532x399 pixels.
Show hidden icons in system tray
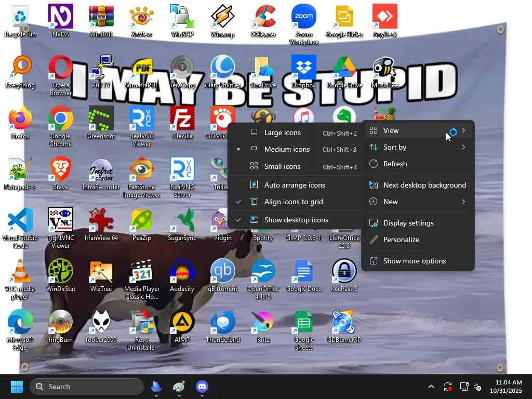click(431, 387)
